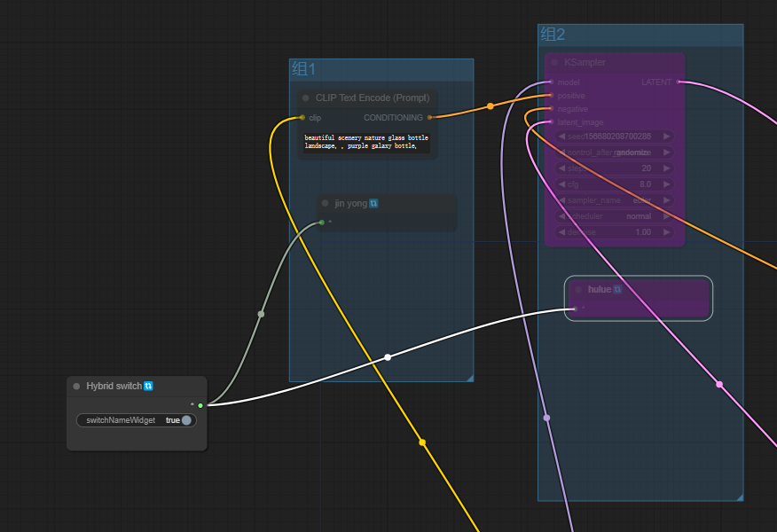The height and width of the screenshot is (532, 777).
Task: Collapse the jin yong node via its dot
Action: click(325, 203)
